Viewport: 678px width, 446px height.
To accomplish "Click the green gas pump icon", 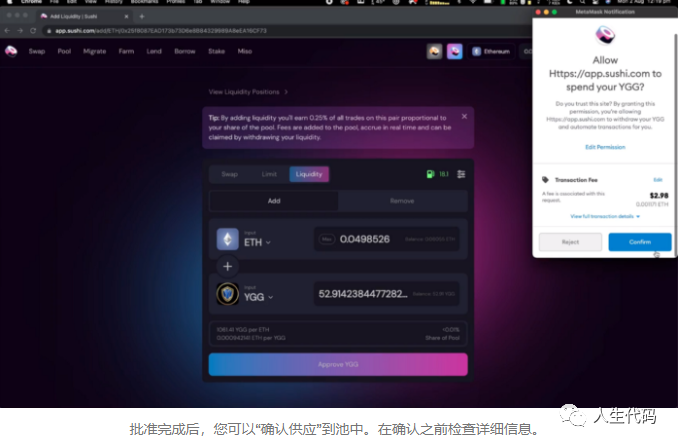I will [429, 174].
